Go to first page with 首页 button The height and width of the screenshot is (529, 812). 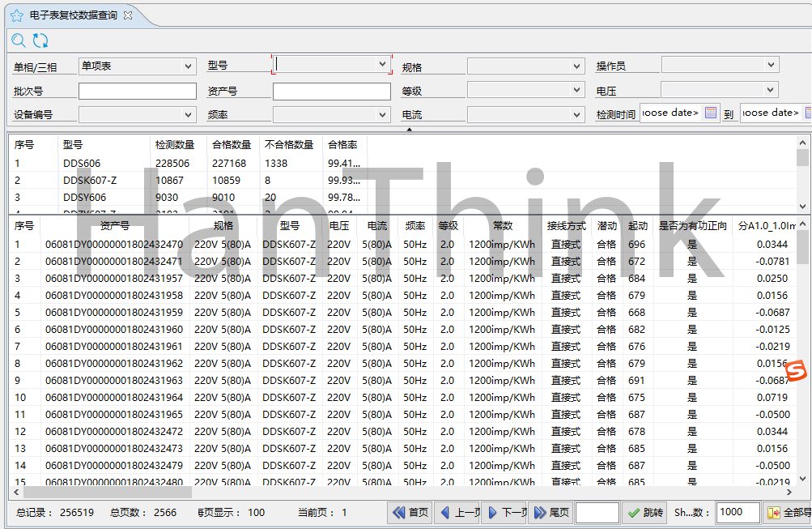[410, 512]
